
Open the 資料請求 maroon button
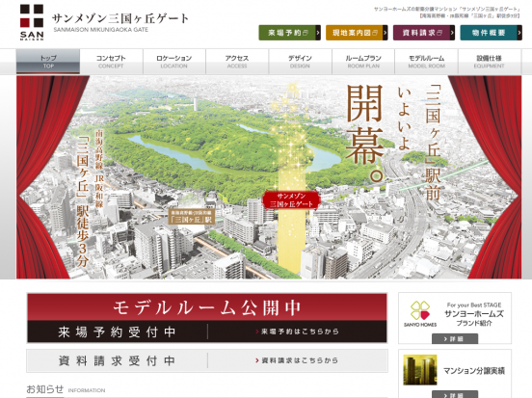tap(424, 33)
